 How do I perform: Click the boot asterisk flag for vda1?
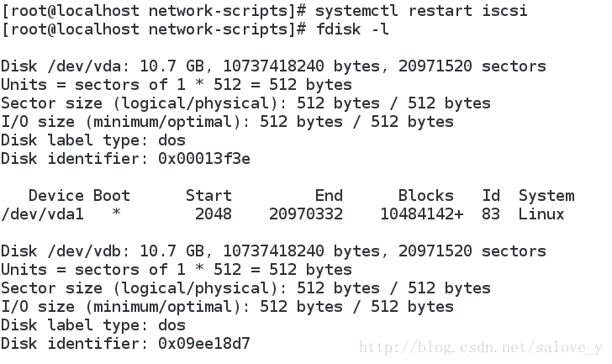[116, 213]
